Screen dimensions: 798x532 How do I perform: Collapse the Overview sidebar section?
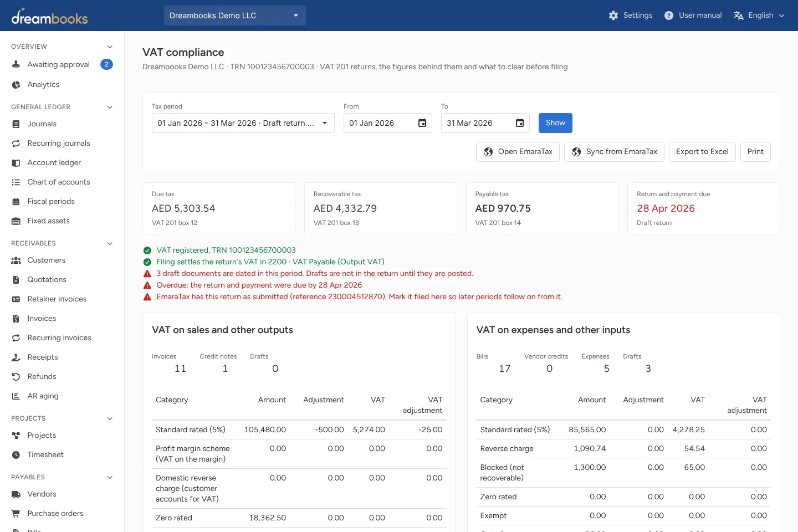pyautogui.click(x=110, y=47)
